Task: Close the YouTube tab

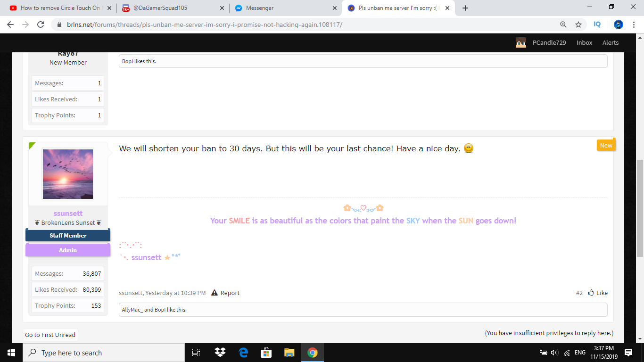Action: point(109,8)
